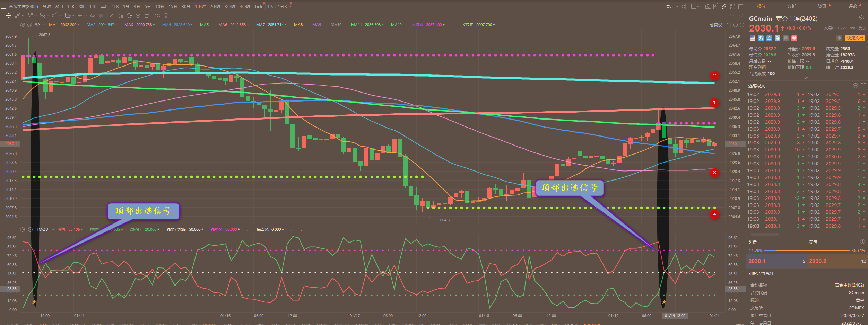Expand arrow tool options dropdown
This screenshot has height=325, width=868.
click(x=86, y=16)
